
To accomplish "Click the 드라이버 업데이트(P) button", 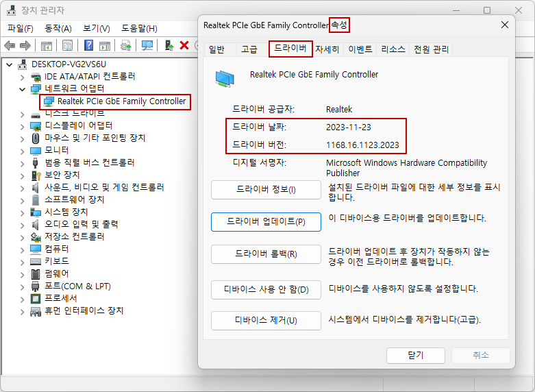I will pos(266,221).
